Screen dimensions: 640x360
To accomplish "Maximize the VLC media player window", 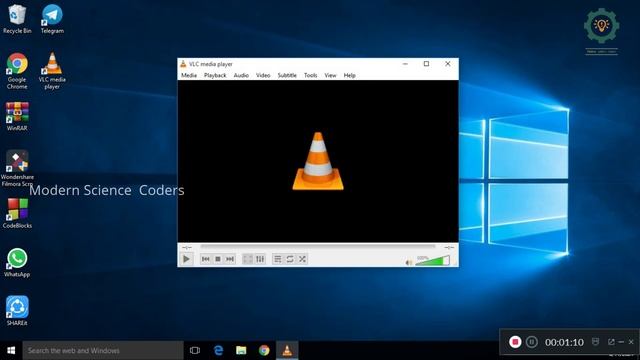I will [x=426, y=64].
